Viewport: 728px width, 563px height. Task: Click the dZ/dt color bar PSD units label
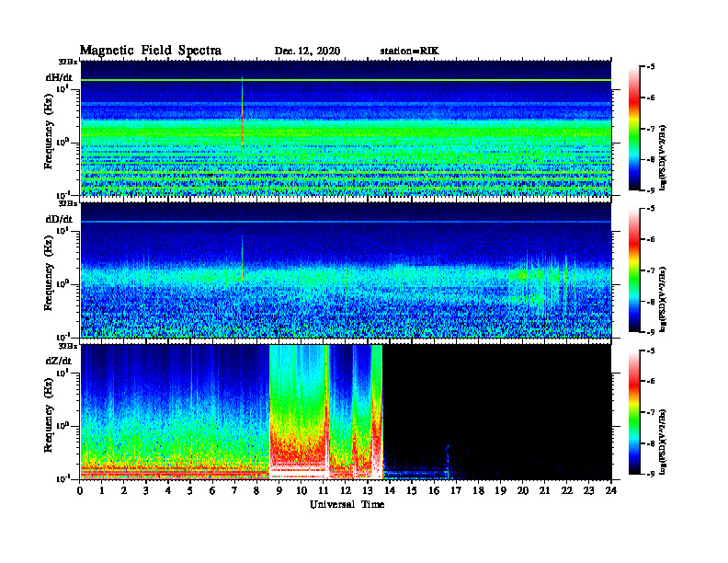[664, 441]
